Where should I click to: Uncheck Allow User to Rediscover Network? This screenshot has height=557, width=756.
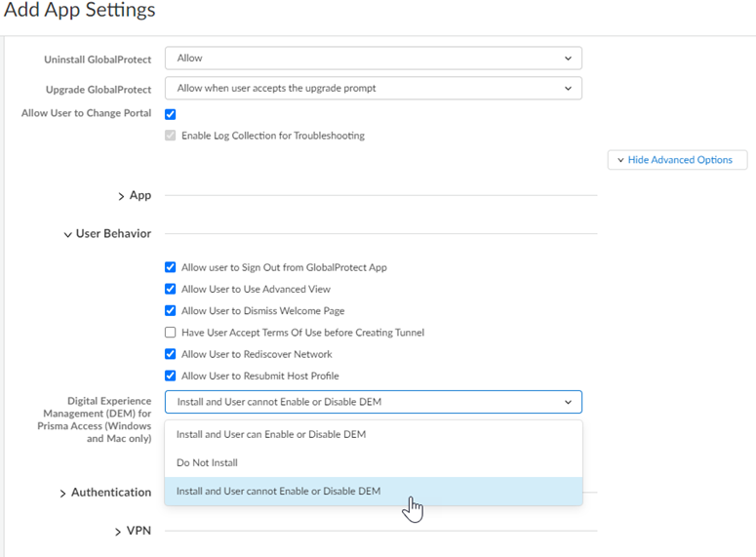pos(171,354)
